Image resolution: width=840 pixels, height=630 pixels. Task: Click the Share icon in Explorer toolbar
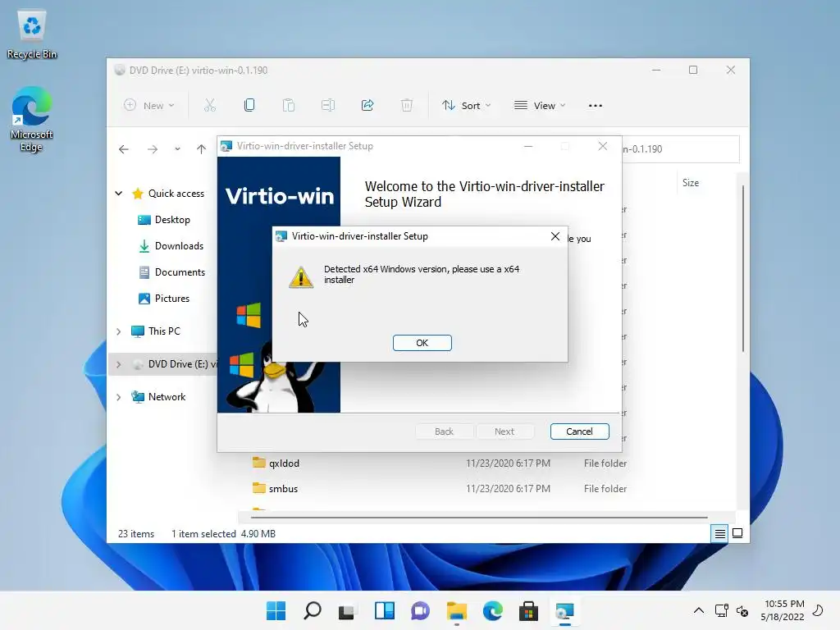click(367, 106)
